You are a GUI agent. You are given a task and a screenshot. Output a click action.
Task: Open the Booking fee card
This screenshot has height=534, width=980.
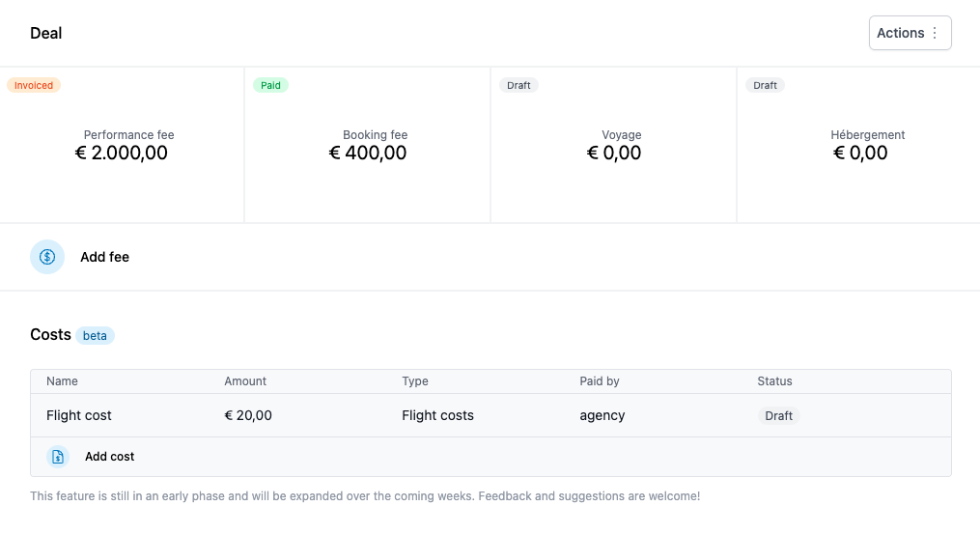click(x=368, y=145)
